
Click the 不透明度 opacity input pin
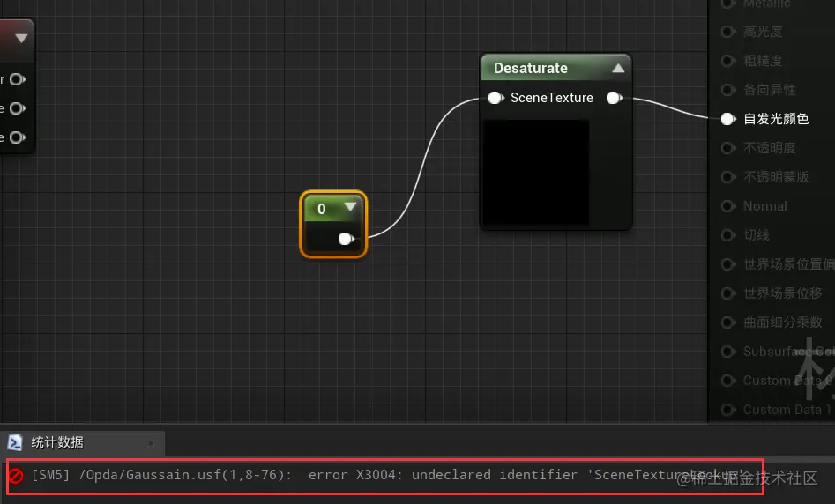728,148
